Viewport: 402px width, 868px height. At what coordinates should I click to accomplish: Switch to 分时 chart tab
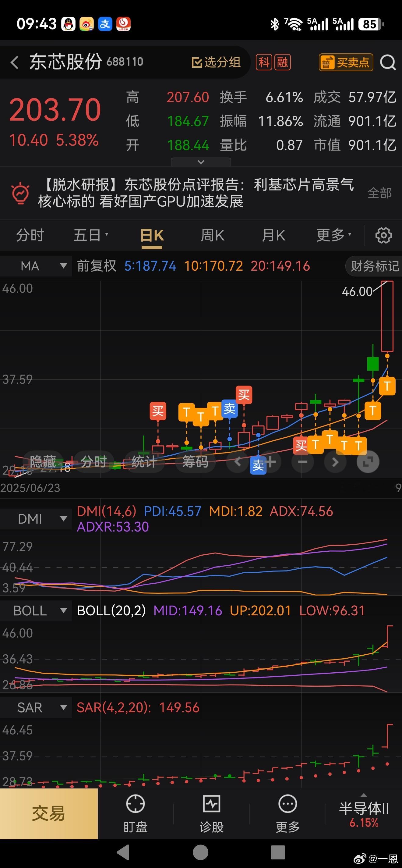[x=30, y=235]
